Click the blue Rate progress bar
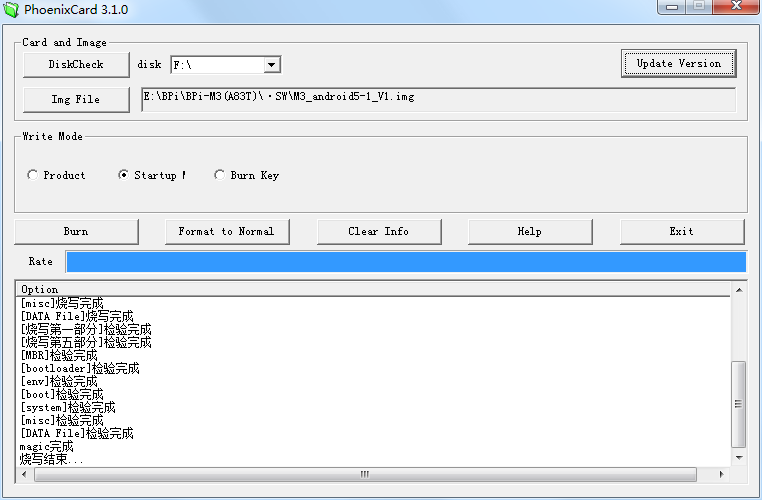Viewport: 762px width, 500px height. [405, 262]
